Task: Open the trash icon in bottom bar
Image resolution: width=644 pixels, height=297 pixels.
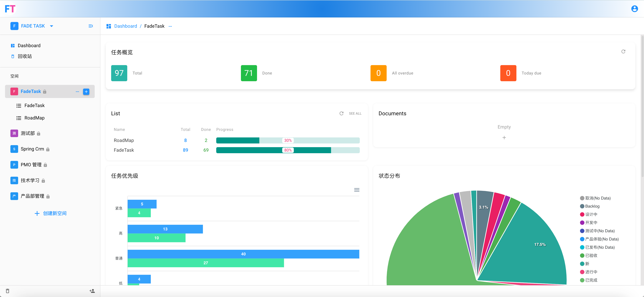Action: point(8,291)
